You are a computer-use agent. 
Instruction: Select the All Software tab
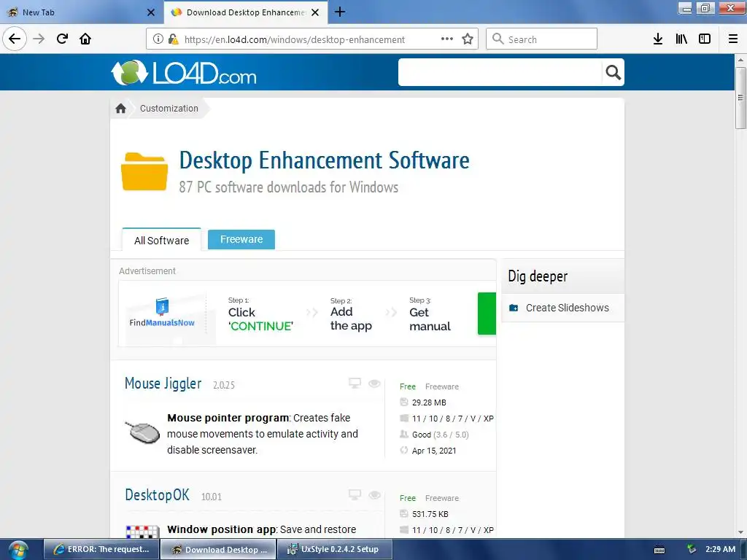(x=161, y=240)
